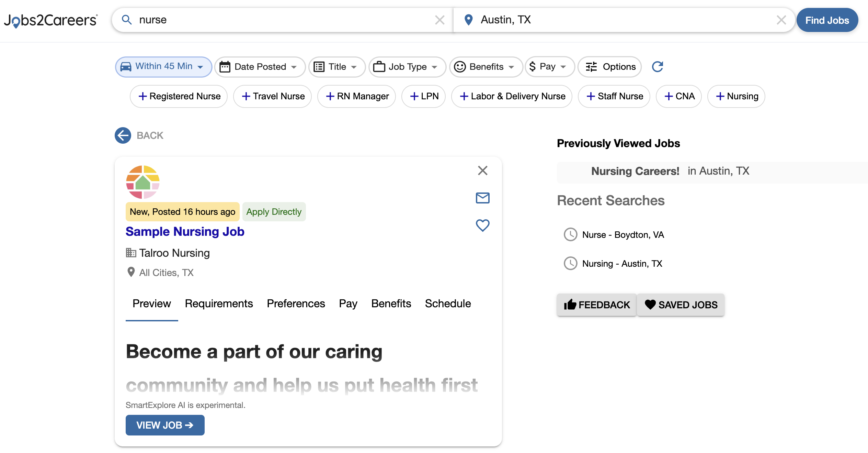Clear the nurse keyword with the X
The image size is (868, 453).
click(x=440, y=20)
